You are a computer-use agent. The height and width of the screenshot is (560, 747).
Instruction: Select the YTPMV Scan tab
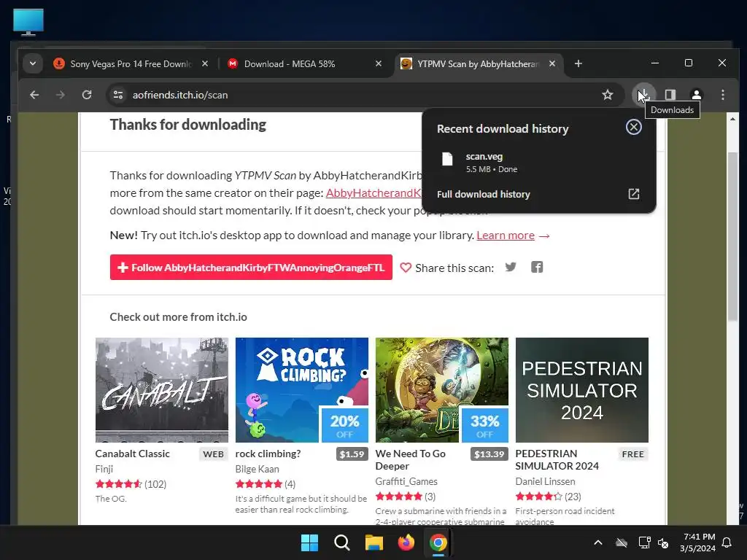(478, 63)
